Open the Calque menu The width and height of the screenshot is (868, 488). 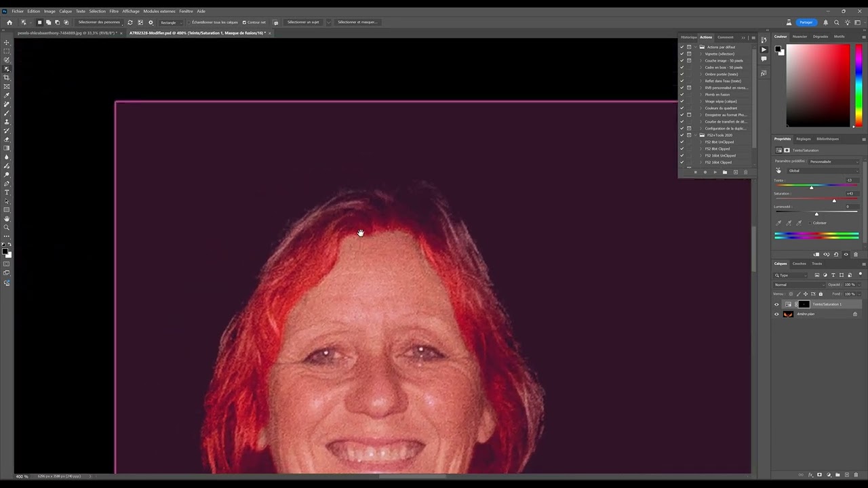(65, 11)
